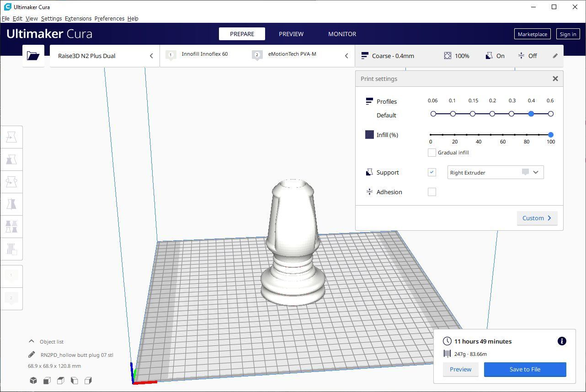Screen dimensions: 586x392
Task: Select the Scale tool in left toolbar
Action: tap(11, 159)
